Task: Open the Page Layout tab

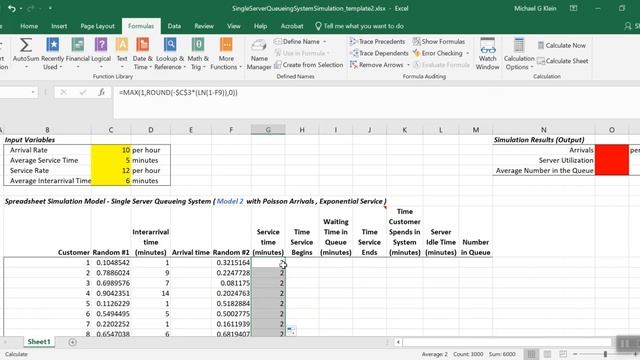Action: tap(98, 26)
